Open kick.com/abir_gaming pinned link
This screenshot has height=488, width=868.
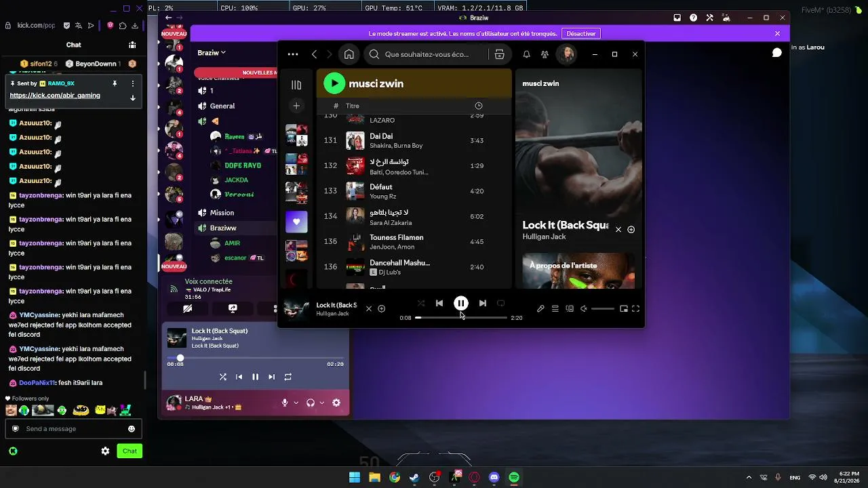(x=55, y=96)
